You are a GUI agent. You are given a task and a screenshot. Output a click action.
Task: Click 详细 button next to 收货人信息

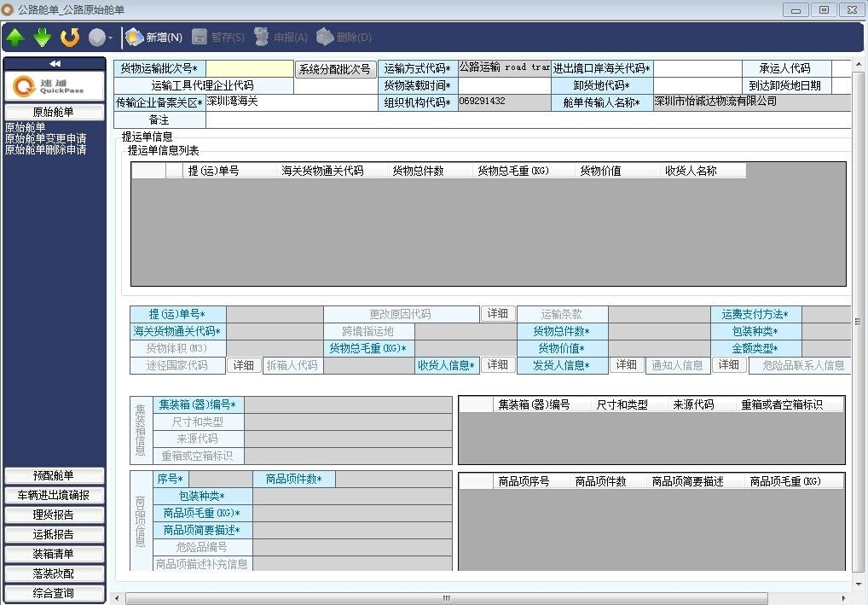(498, 364)
